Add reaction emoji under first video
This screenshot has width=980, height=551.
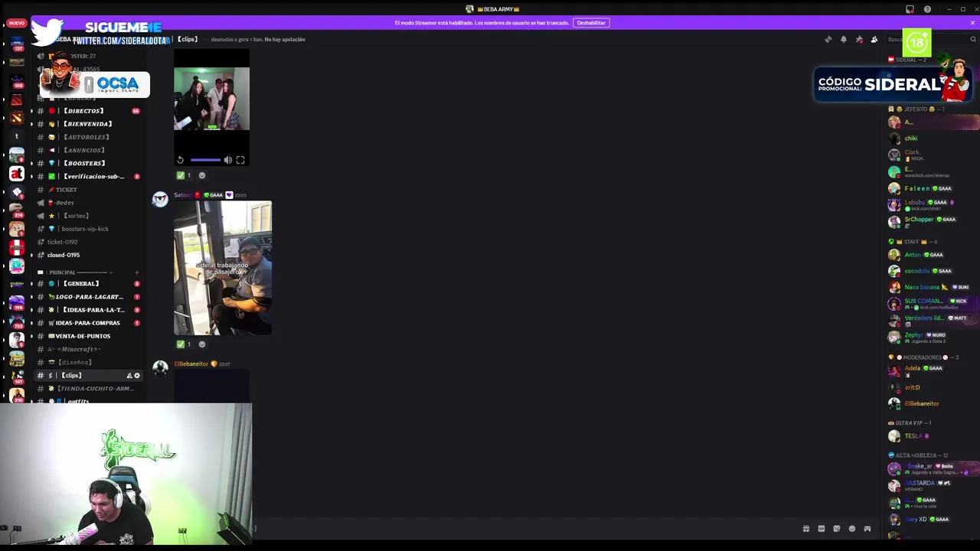(x=202, y=175)
